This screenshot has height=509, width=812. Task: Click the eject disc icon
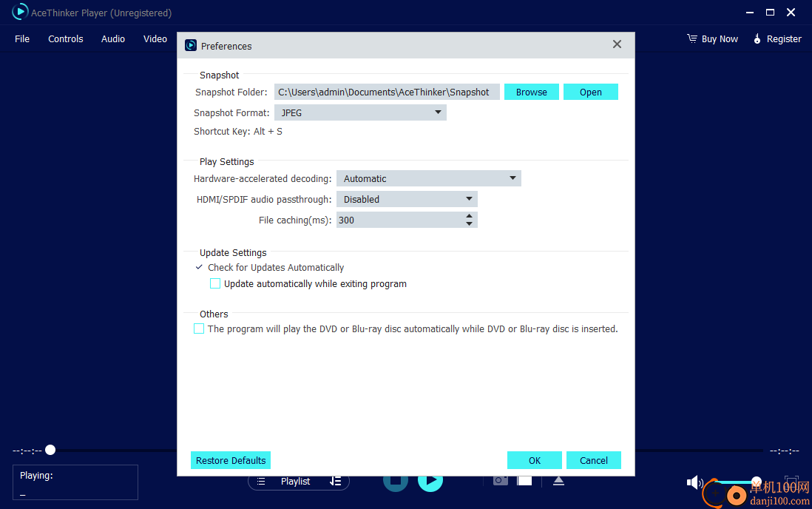[x=558, y=481]
